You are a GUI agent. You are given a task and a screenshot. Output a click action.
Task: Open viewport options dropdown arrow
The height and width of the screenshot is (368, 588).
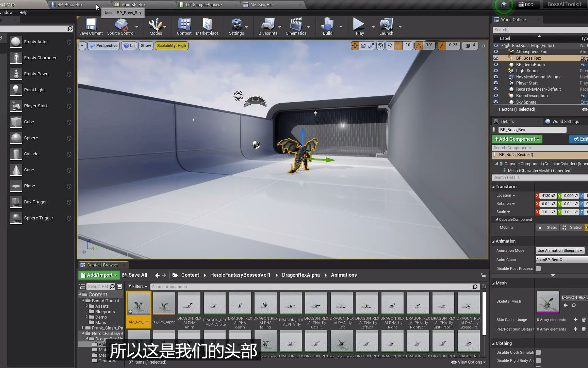[82, 46]
